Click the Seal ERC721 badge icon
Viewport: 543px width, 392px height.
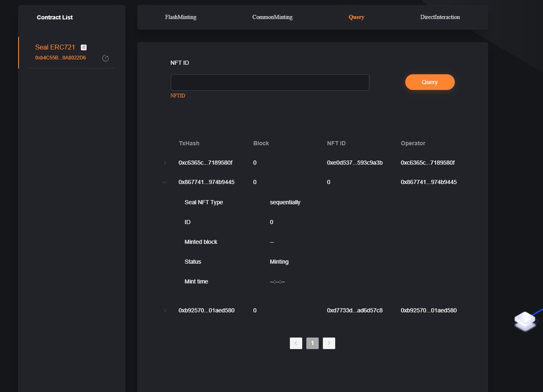tap(84, 47)
